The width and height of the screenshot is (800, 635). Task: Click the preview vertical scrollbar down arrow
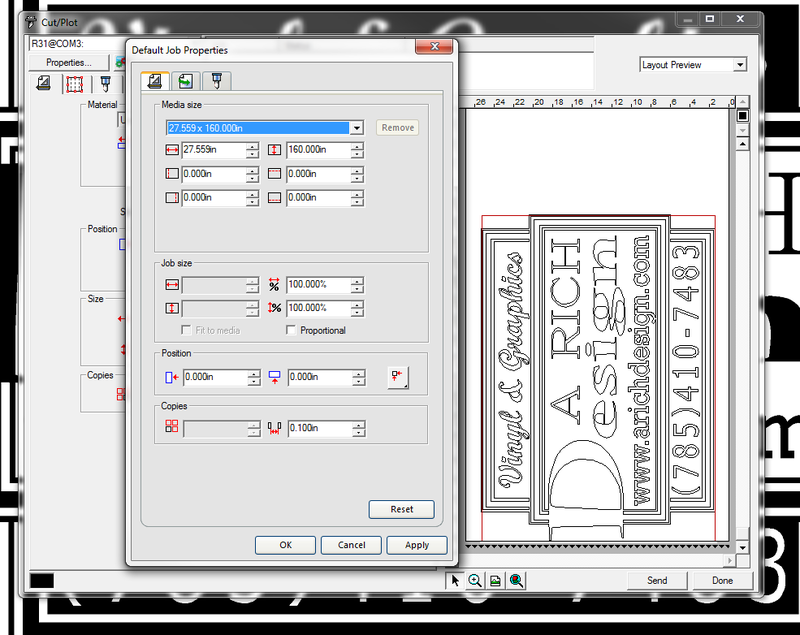click(x=743, y=547)
